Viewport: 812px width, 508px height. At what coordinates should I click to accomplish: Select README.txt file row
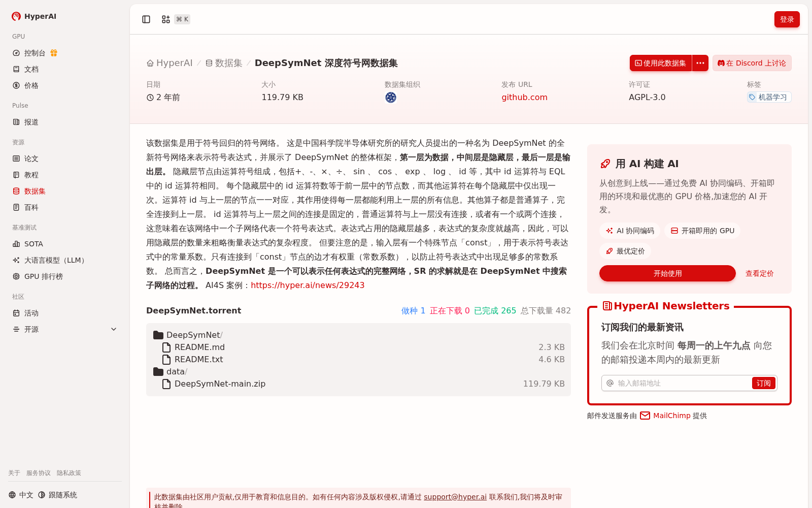tap(358, 360)
